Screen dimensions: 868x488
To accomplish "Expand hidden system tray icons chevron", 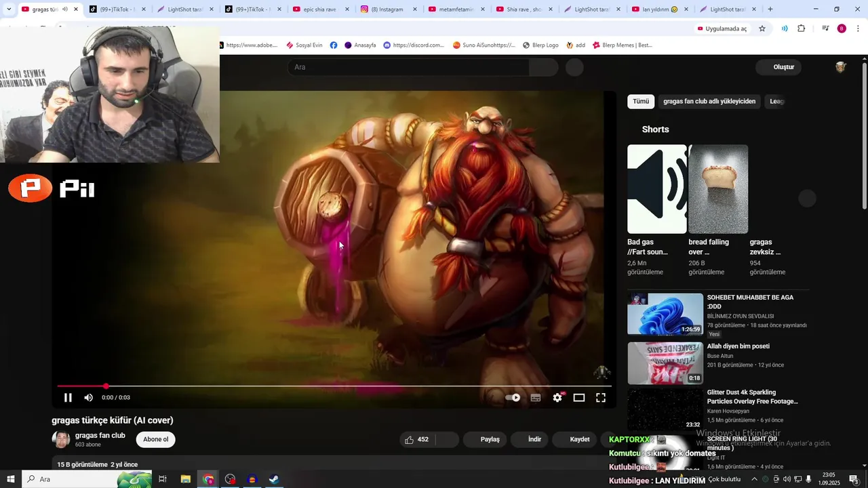I will [754, 479].
